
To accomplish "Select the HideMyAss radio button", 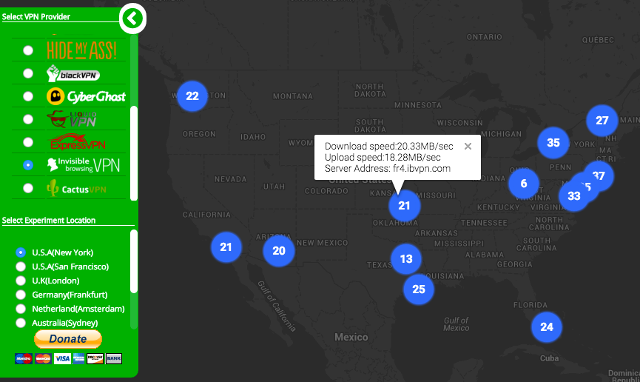I will click(28, 50).
